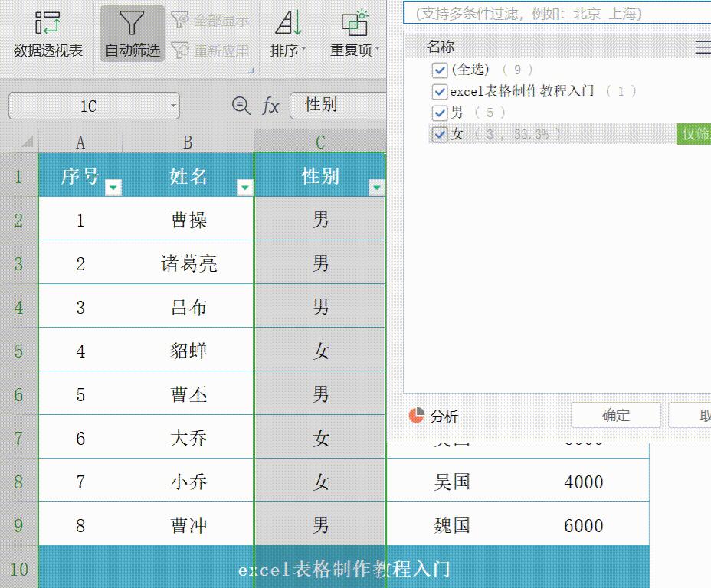Open the 姓名 column filter dropdown
Screen dimensions: 711x588
245,186
